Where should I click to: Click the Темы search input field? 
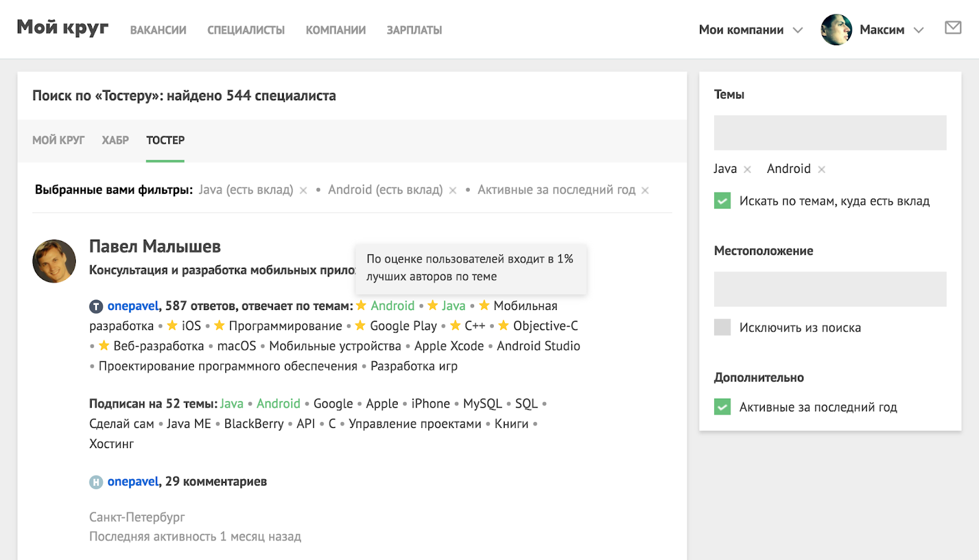(x=830, y=133)
